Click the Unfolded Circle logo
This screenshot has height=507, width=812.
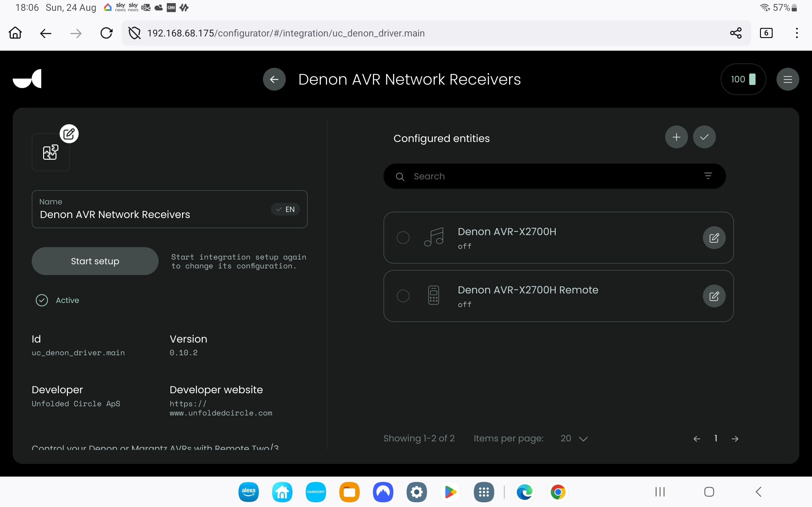pyautogui.click(x=27, y=79)
